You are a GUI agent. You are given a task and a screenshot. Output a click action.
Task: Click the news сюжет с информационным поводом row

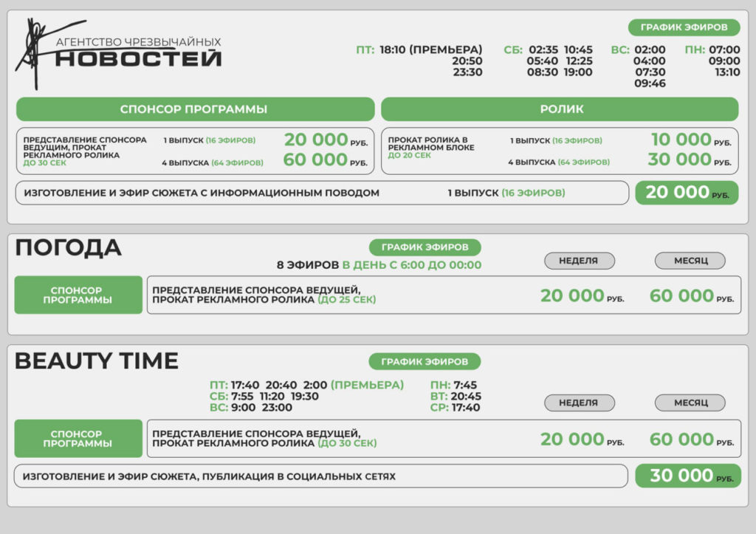tap(322, 193)
